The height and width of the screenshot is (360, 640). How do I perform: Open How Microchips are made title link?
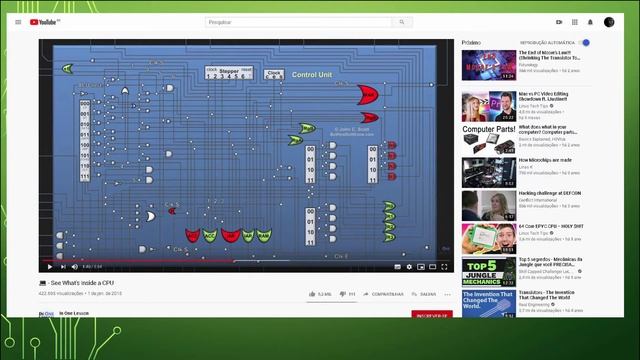[545, 160]
